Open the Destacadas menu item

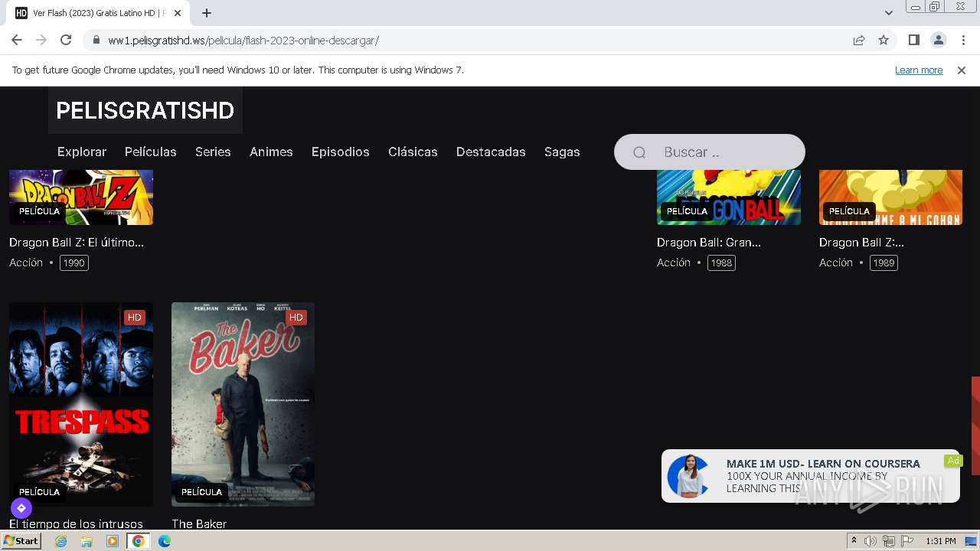point(491,152)
